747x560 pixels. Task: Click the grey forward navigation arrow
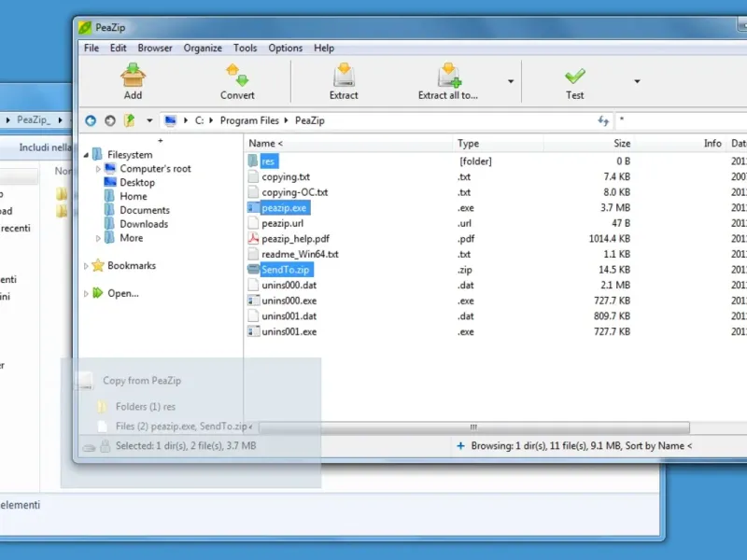click(x=110, y=120)
